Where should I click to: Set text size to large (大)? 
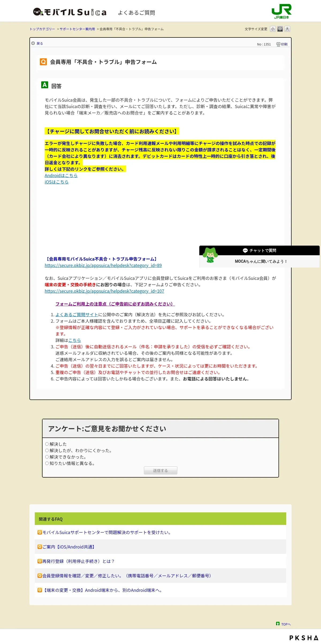point(287,29)
